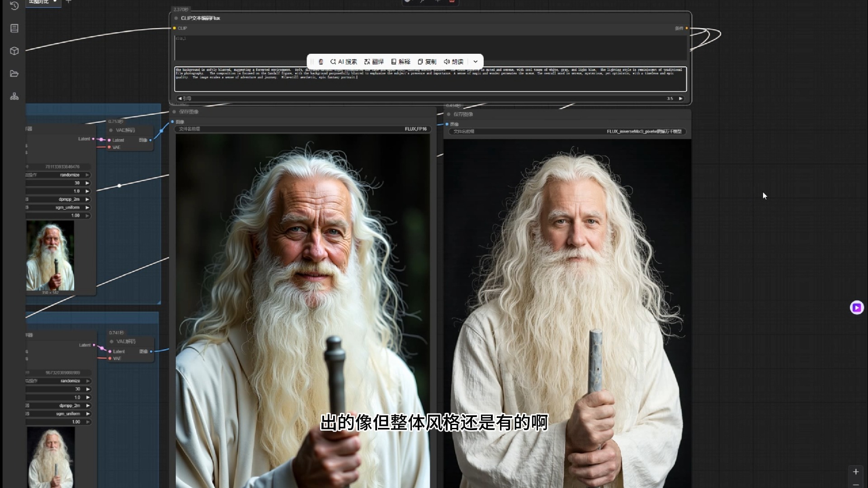
Task: Increase cfg value 1.0 in lower sampler
Action: pyautogui.click(x=88, y=398)
